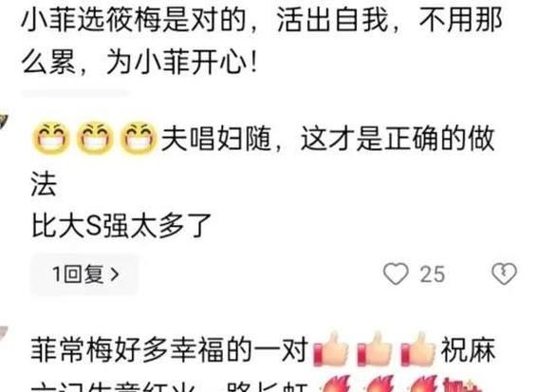Viewport: 537px width, 392px height.
Task: Tap the middle thumbs-up emoji
Action: point(375,349)
